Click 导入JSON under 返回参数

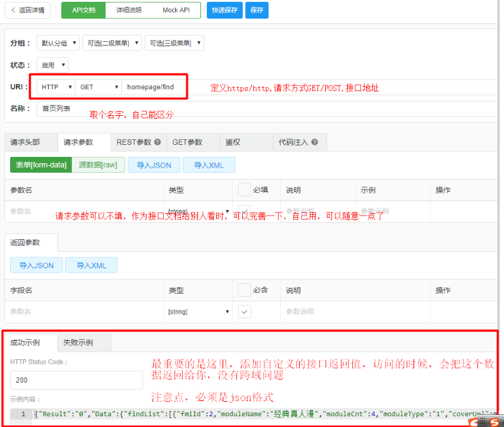coord(36,265)
